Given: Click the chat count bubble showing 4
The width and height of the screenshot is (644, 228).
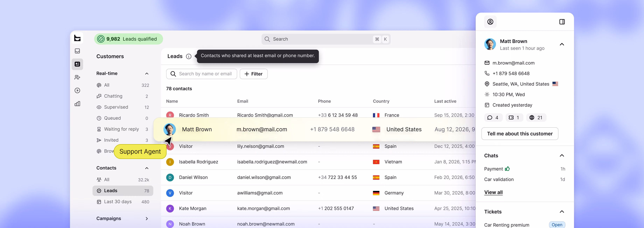Looking at the screenshot, I should [x=493, y=118].
